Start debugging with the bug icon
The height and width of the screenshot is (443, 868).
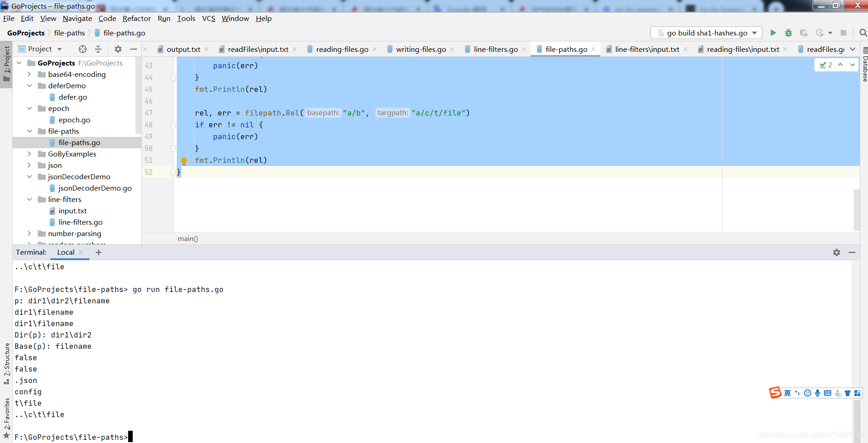coord(788,33)
